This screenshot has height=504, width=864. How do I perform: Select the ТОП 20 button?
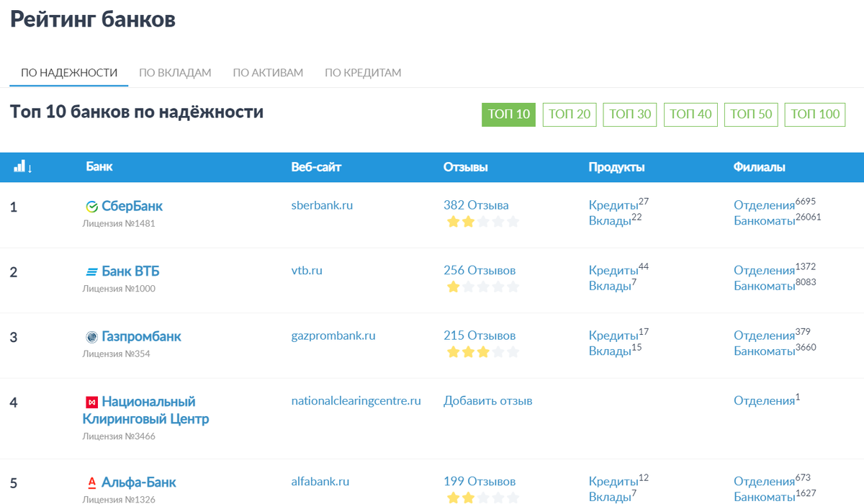570,114
